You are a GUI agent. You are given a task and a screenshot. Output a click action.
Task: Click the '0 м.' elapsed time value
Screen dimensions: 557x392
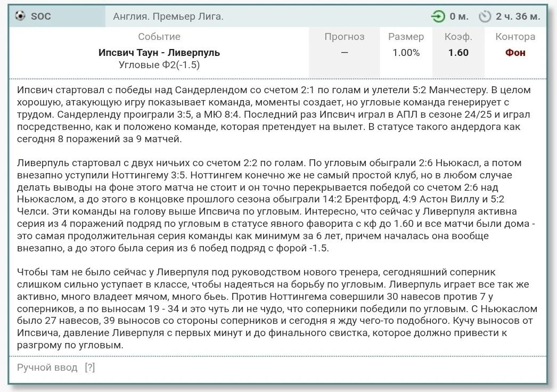pos(459,17)
